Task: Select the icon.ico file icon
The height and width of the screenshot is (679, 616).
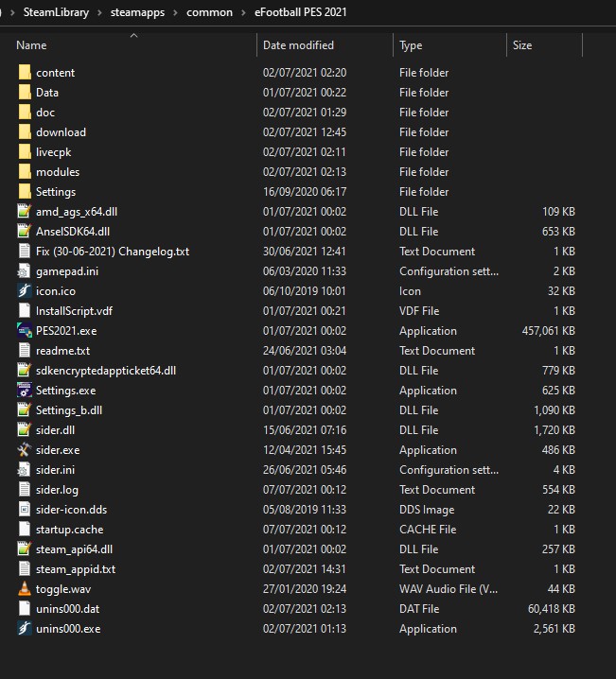Action: click(x=25, y=291)
